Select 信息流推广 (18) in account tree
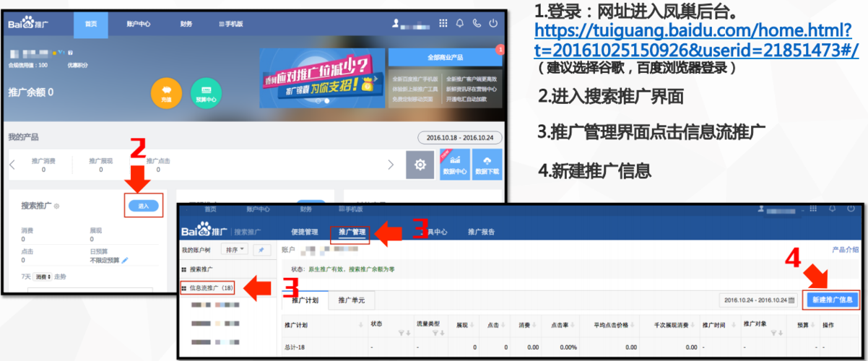Image resolution: width=868 pixels, height=361 pixels. [x=207, y=287]
